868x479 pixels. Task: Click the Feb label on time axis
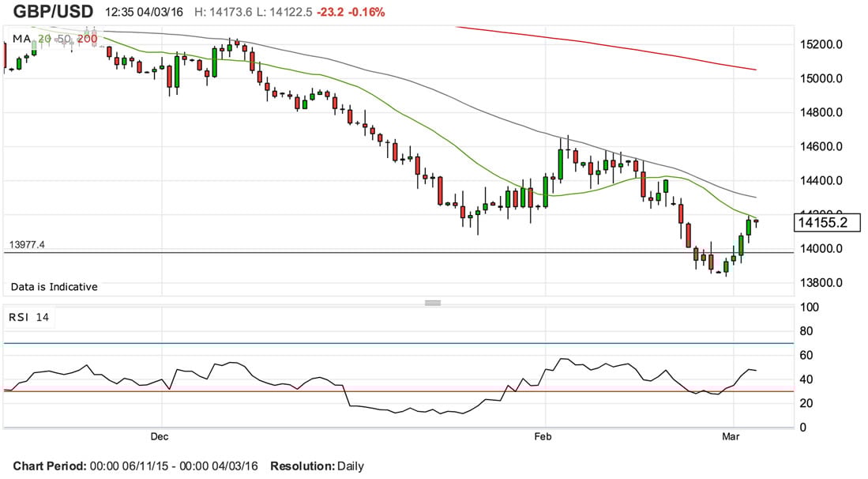[542, 436]
